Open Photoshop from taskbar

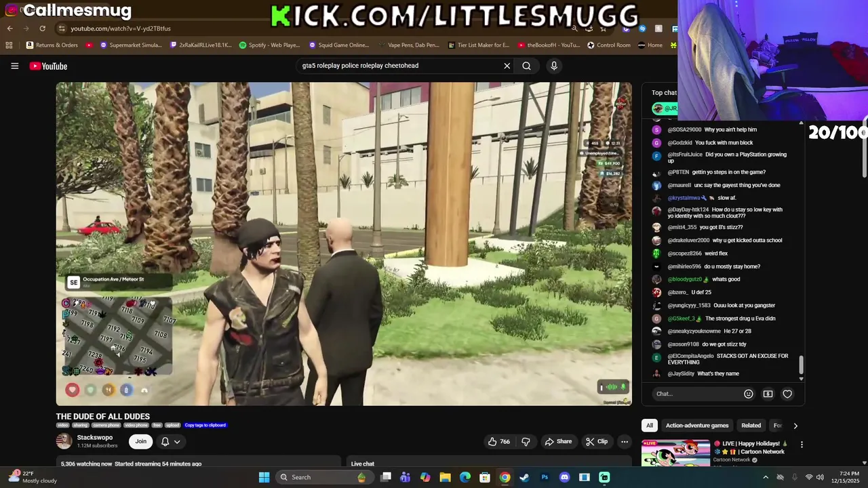pos(545,477)
